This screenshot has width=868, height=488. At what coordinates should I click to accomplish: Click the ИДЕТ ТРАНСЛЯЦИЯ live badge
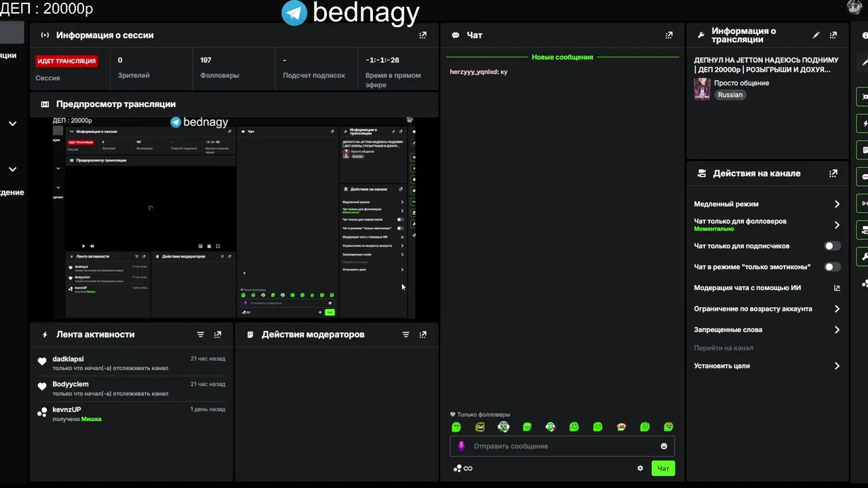66,61
